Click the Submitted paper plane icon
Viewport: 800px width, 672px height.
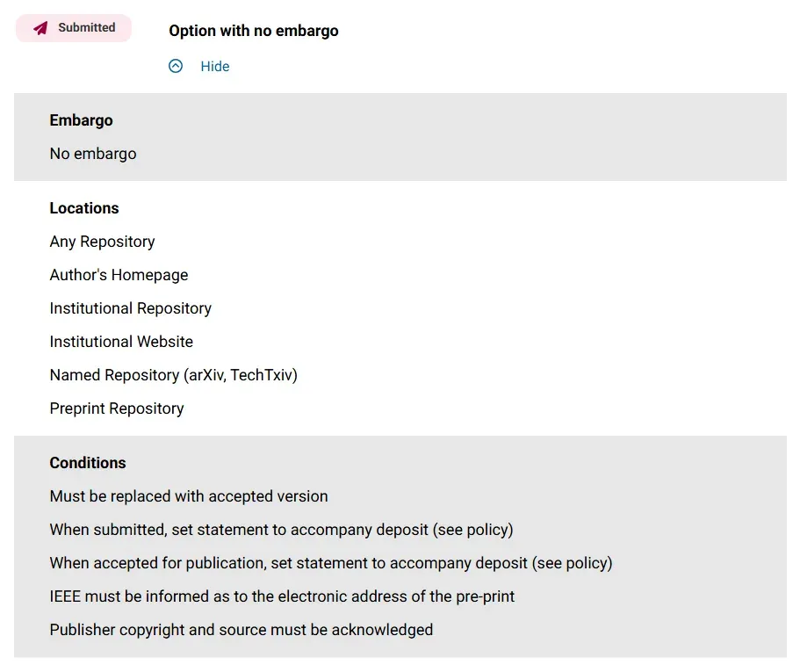[x=40, y=28]
